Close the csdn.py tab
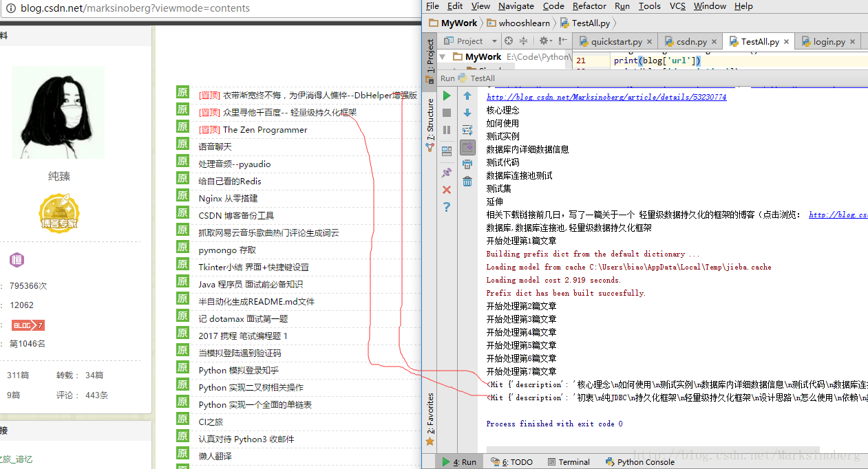Viewport: 868px width, 469px height. [714, 42]
